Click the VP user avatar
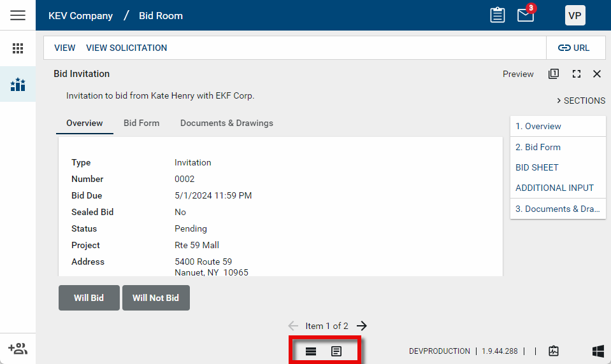This screenshot has height=364, width=611. click(x=575, y=15)
